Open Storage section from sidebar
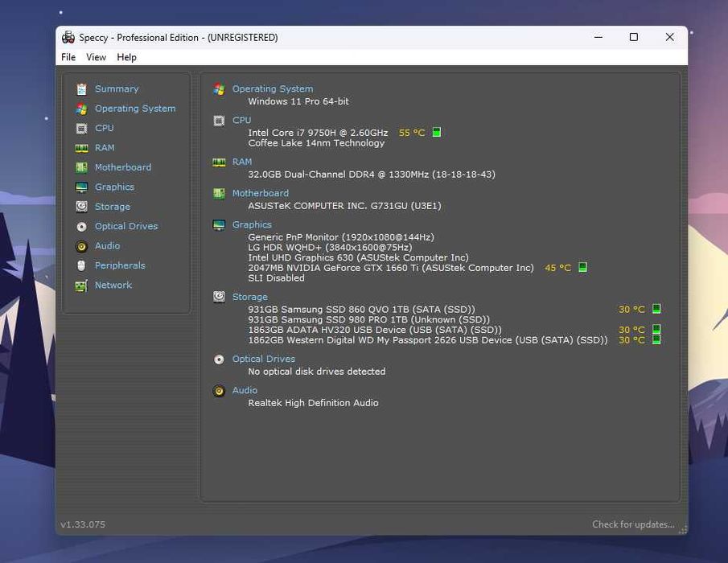 tap(113, 207)
